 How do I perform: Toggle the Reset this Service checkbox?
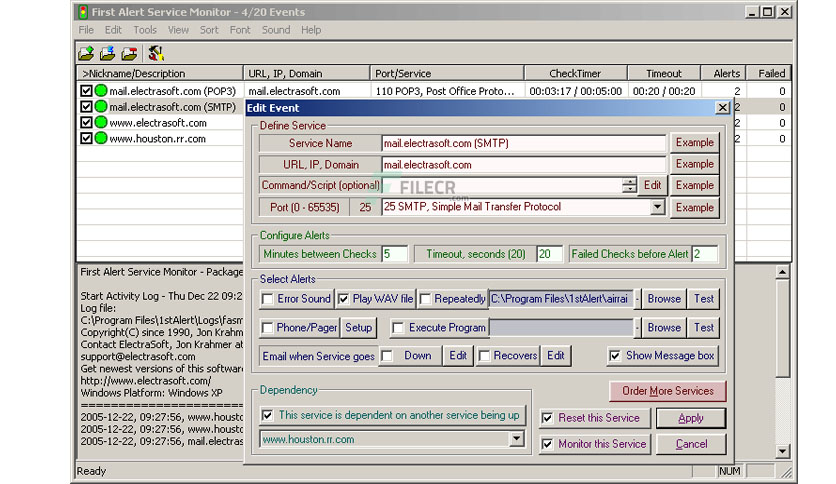(547, 418)
